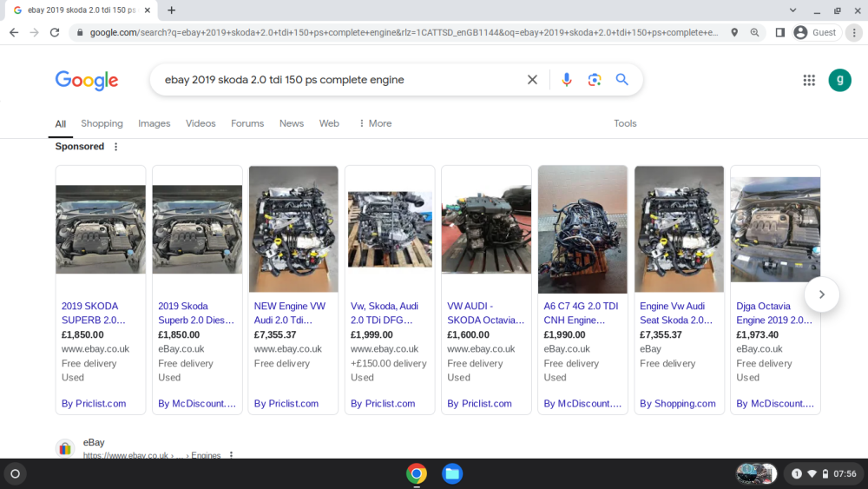This screenshot has height=489, width=868.
Task: Open the Guest profile button
Action: [x=817, y=33]
